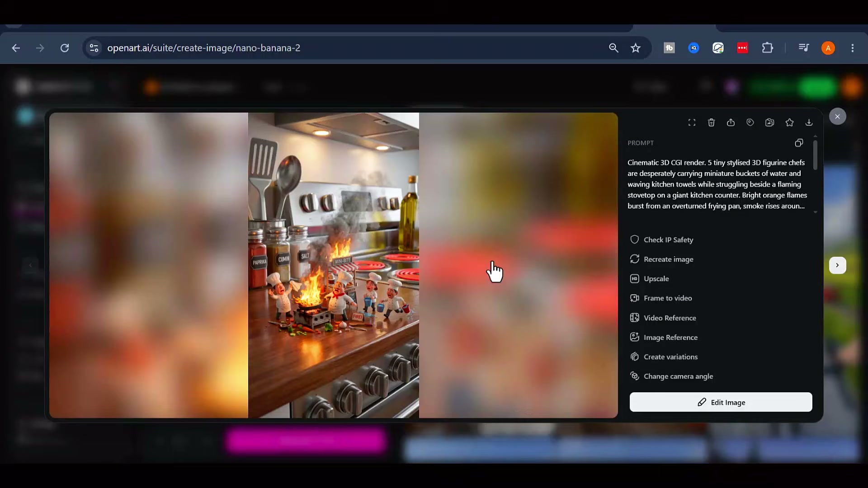Delete this generated image
This screenshot has height=488, width=868.
[x=711, y=122]
